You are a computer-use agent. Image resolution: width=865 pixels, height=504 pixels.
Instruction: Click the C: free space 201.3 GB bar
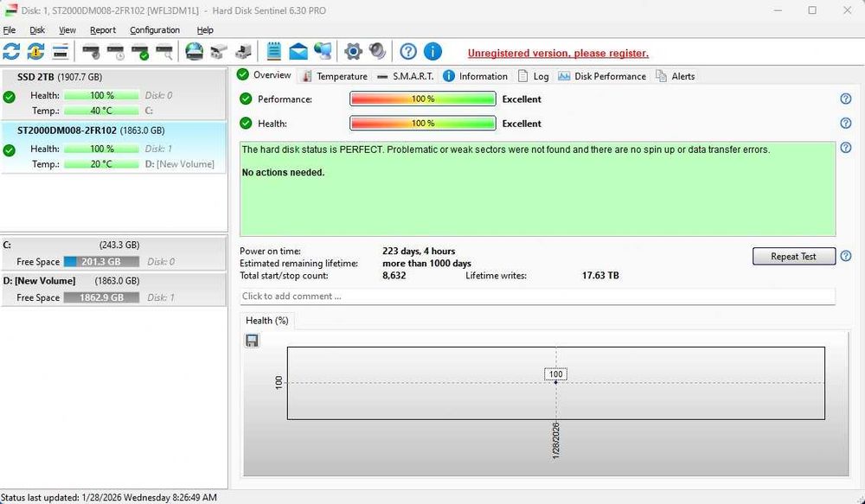[x=101, y=261]
